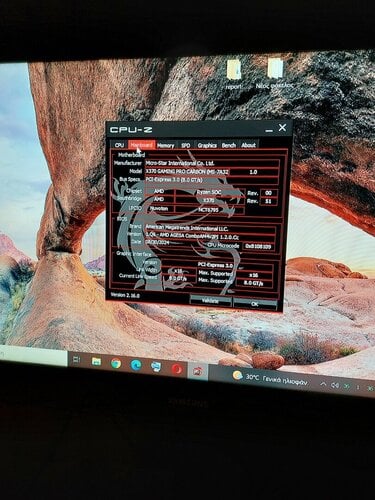
Task: Expand the hidden system tray icons chevron
Action: tap(323, 384)
